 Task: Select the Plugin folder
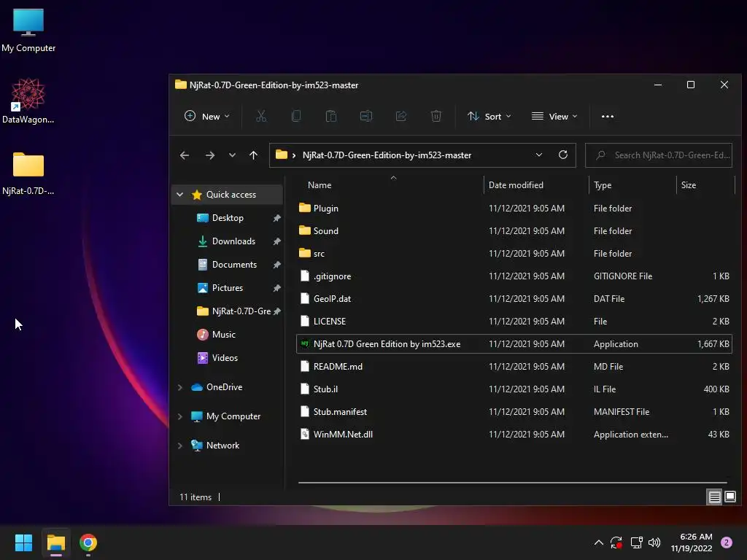point(514,208)
